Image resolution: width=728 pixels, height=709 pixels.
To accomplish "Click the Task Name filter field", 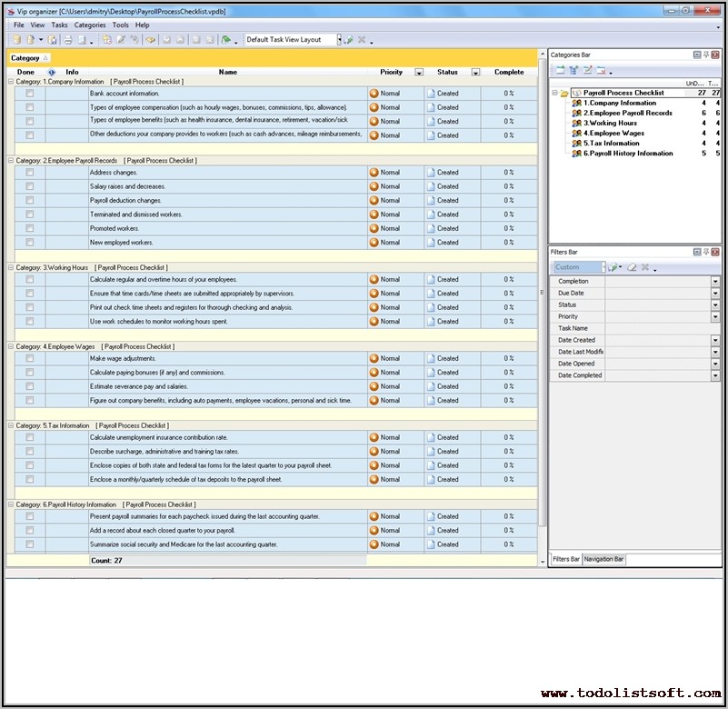I will tap(659, 328).
